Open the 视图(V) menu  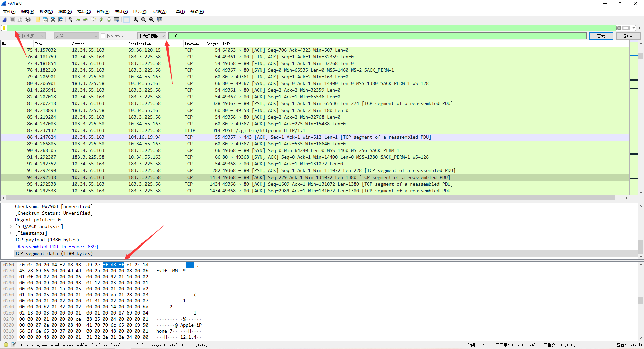click(46, 12)
